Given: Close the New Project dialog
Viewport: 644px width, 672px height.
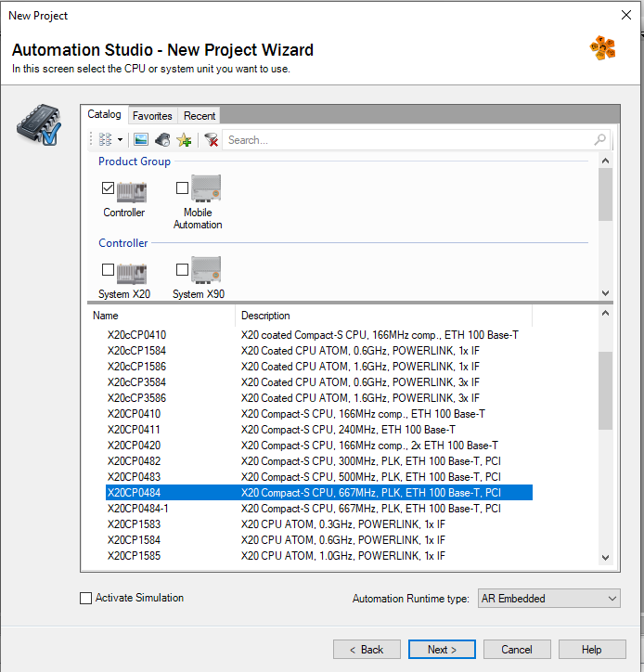Looking at the screenshot, I should [626, 16].
